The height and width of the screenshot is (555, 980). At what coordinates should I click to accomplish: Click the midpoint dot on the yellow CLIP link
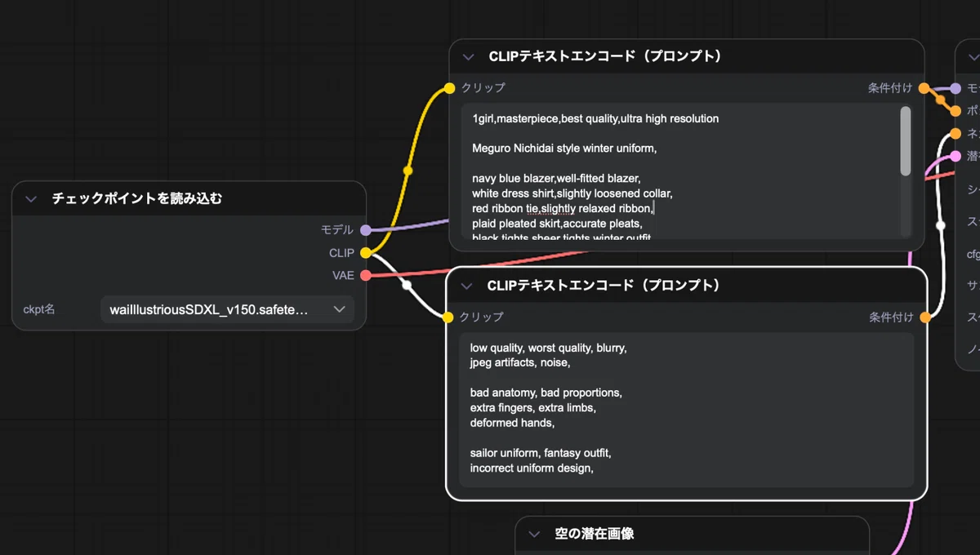[408, 171]
